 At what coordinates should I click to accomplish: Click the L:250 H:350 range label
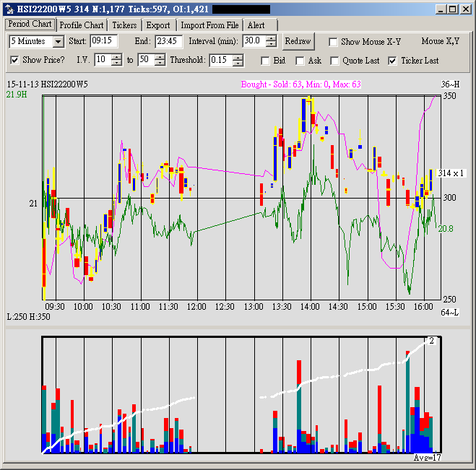[29, 317]
